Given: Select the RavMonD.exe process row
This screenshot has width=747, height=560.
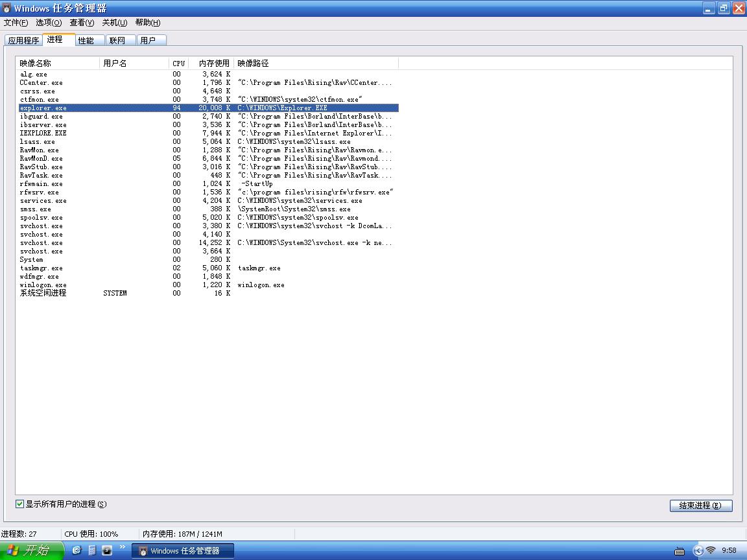Looking at the screenshot, I should pyautogui.click(x=209, y=159).
